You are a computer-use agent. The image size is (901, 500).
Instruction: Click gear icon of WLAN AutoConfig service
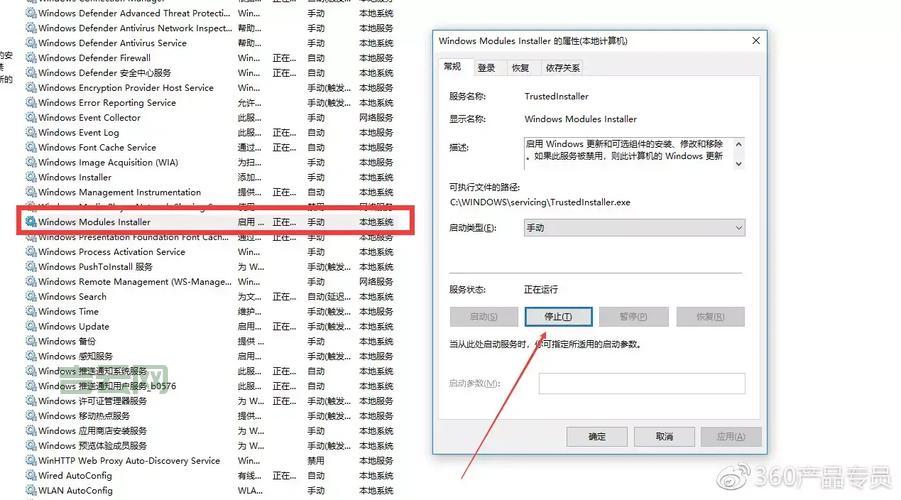coord(31,491)
